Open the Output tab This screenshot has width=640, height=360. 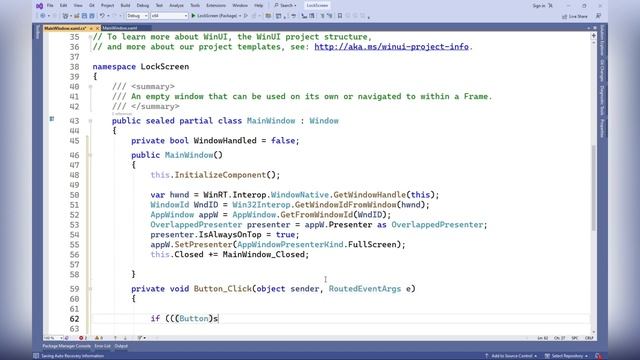point(121,346)
